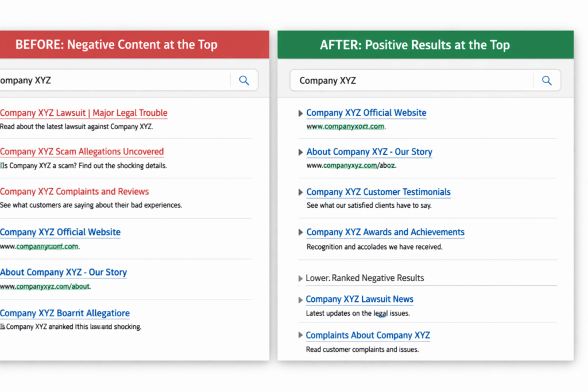Select the green AFTER Positive Results header

[x=415, y=45]
